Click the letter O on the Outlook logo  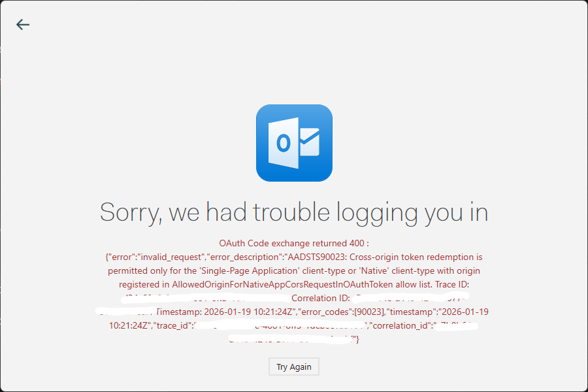pyautogui.click(x=284, y=143)
